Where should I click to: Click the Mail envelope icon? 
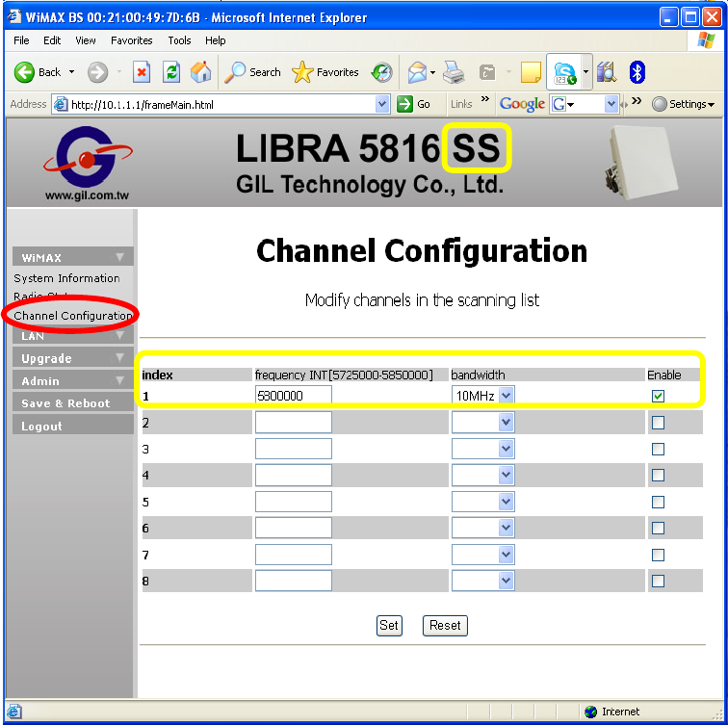(417, 72)
